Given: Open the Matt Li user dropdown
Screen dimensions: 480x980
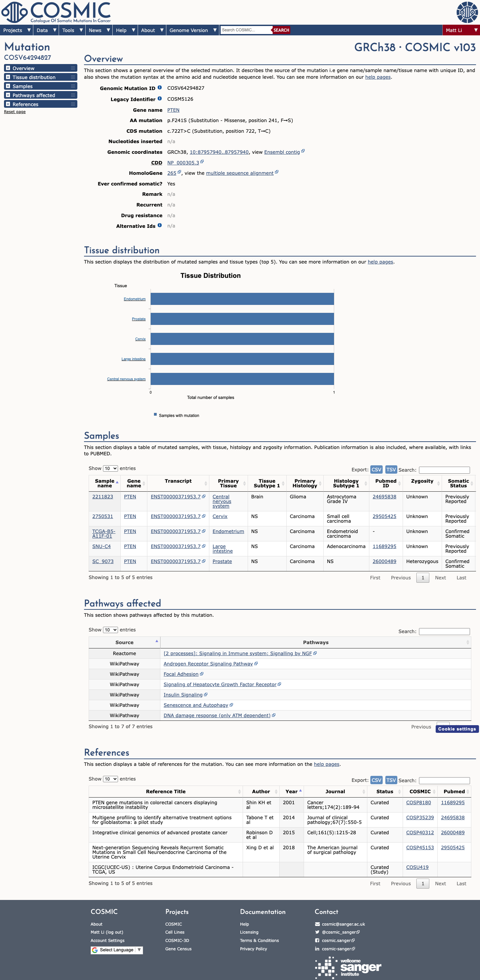Looking at the screenshot, I should (x=461, y=30).
